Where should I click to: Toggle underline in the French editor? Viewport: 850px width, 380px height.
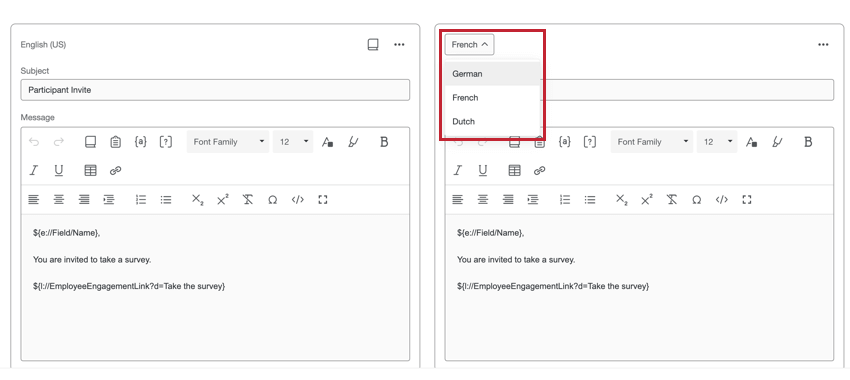(x=482, y=171)
